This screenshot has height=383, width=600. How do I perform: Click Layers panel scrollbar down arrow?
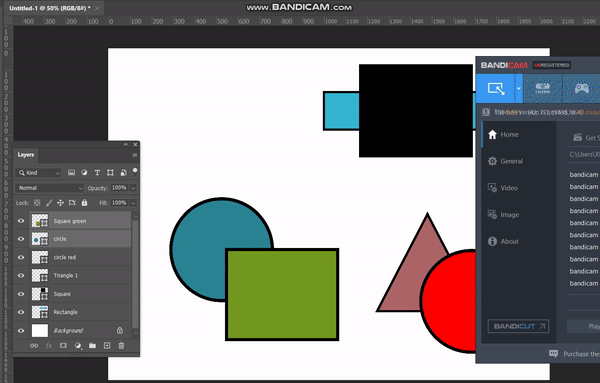click(135, 332)
